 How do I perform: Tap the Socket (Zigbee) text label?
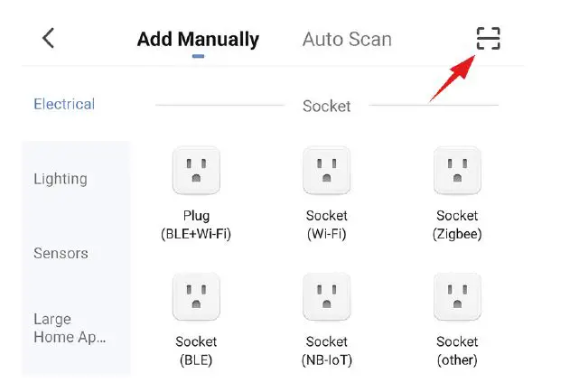point(457,225)
